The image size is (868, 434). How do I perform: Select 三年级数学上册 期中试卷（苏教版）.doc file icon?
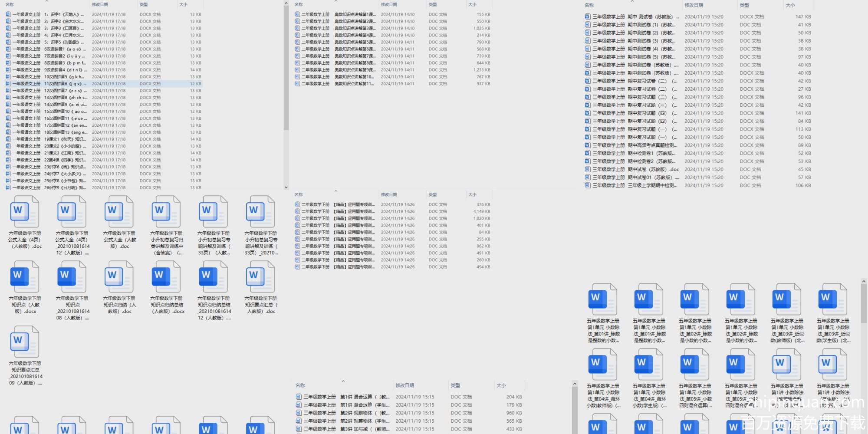587,169
